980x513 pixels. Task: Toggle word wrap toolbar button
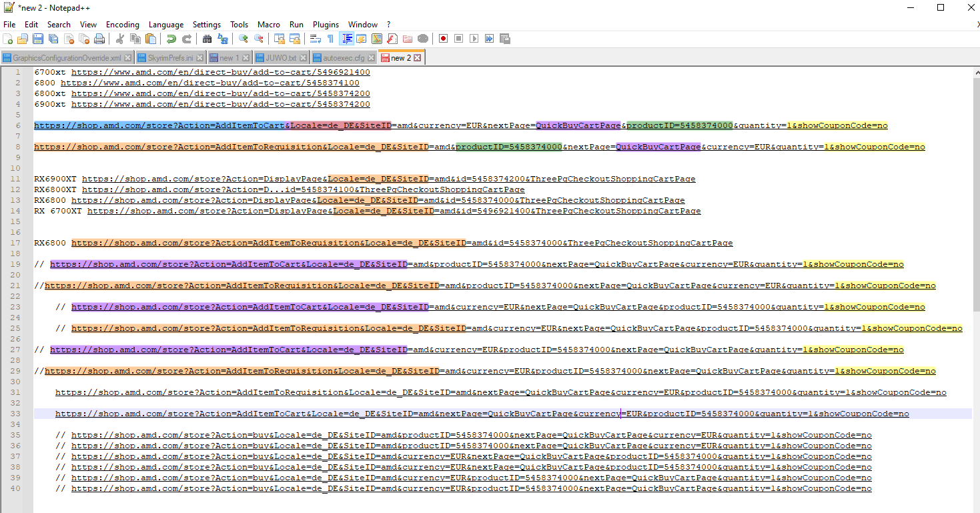pos(316,39)
